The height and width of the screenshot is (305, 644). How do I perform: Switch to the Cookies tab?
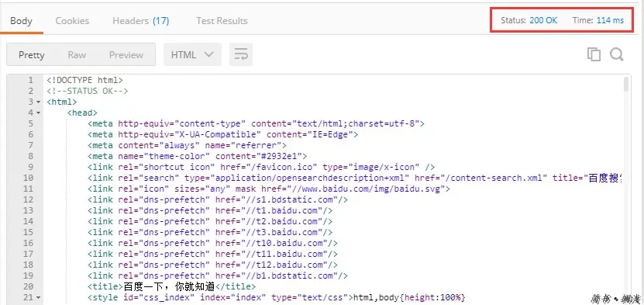[x=72, y=20]
